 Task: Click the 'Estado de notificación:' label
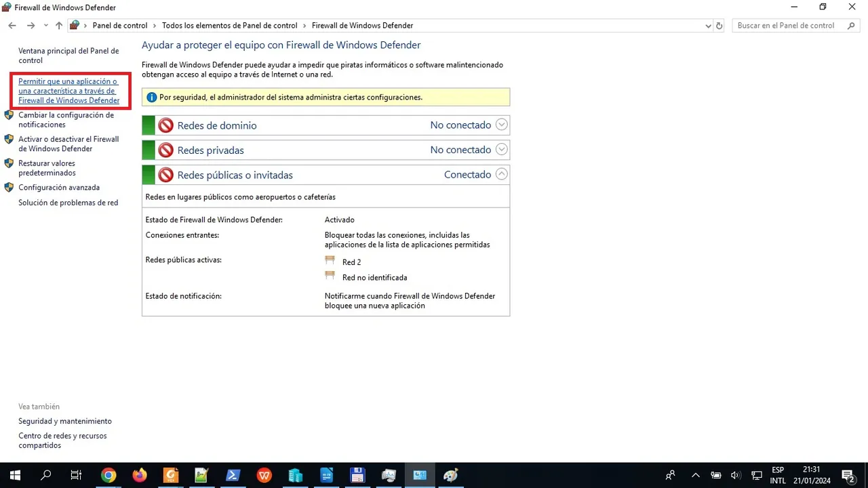tap(184, 296)
